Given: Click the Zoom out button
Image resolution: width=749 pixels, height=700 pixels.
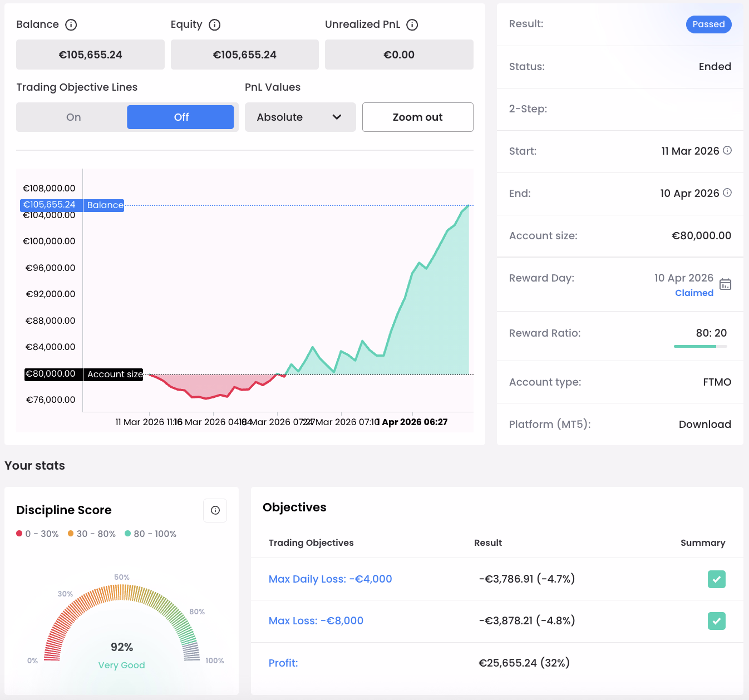Looking at the screenshot, I should (x=418, y=117).
